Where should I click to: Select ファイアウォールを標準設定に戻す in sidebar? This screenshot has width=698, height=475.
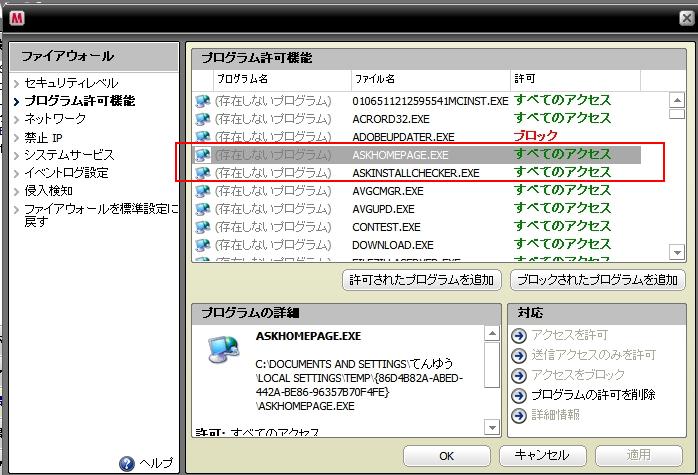[101, 215]
